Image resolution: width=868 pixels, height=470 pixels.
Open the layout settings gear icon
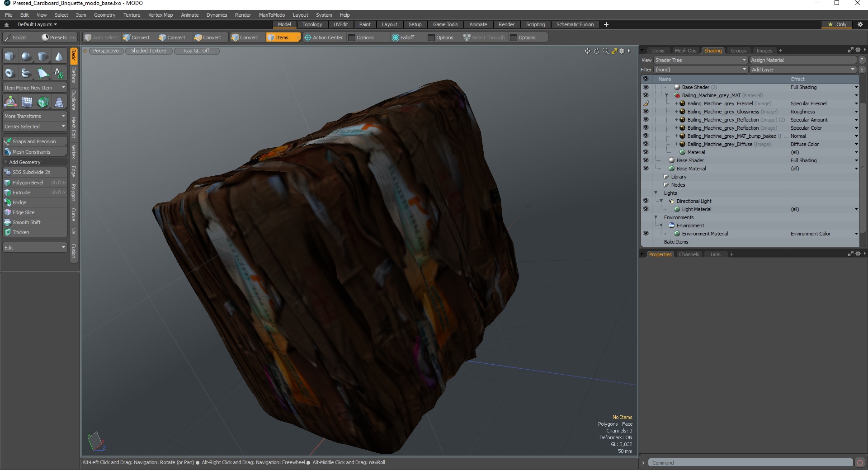860,24
